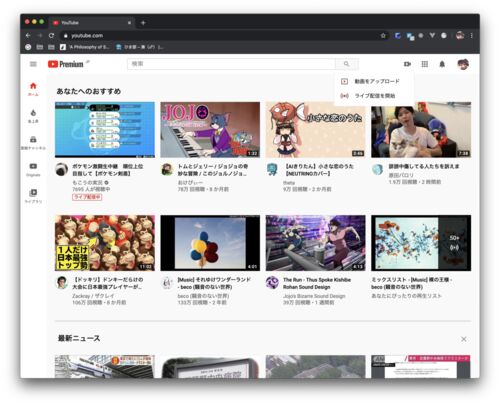
Task: Open 'A Philosophy of S...' bookmark
Action: coord(85,47)
